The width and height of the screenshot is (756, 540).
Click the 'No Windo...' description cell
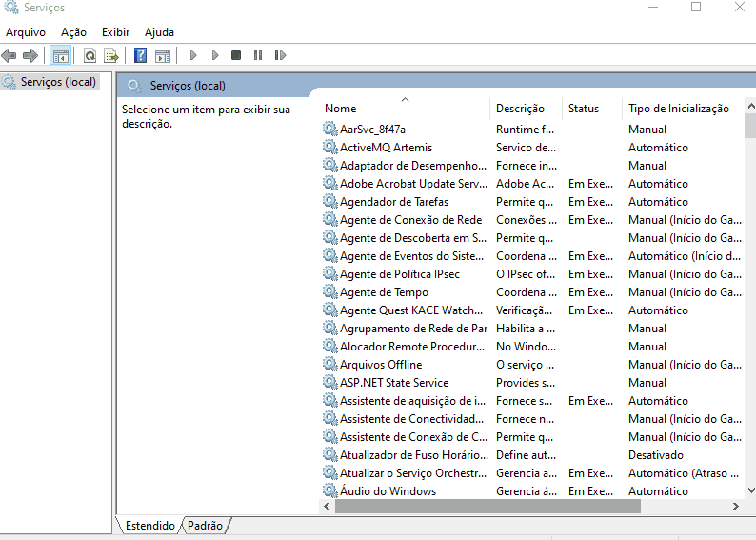point(526,346)
